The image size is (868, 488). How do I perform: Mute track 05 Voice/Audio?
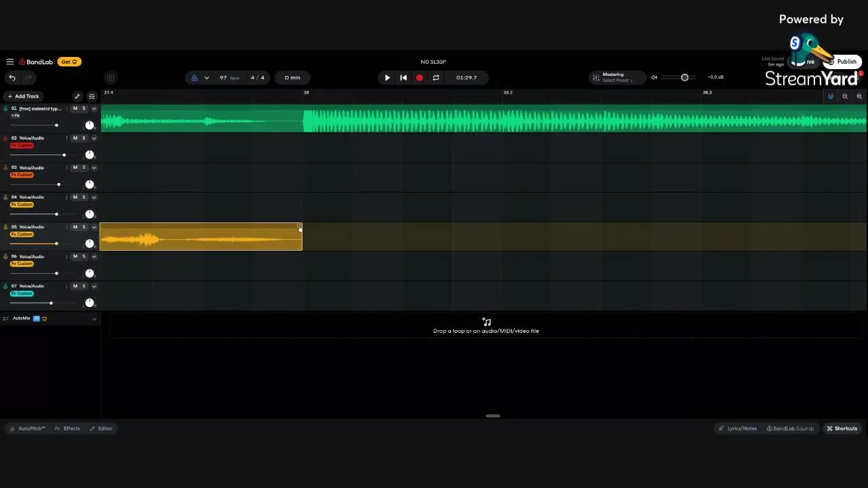(75, 227)
